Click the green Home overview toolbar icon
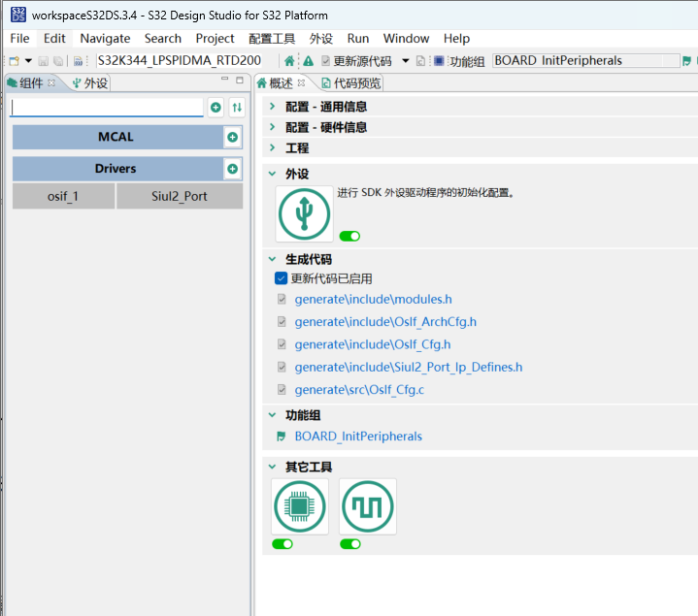Viewport: 698px width, 616px height. pyautogui.click(x=289, y=61)
